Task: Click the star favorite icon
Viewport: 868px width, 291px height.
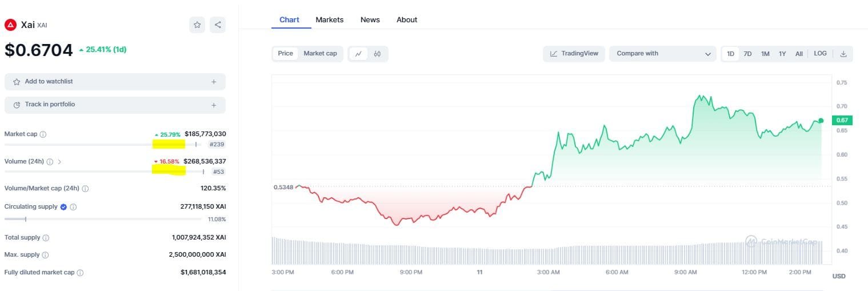Action: coord(197,25)
